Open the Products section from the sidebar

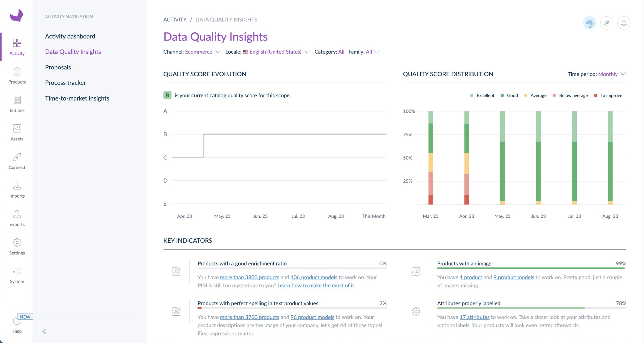tap(17, 75)
